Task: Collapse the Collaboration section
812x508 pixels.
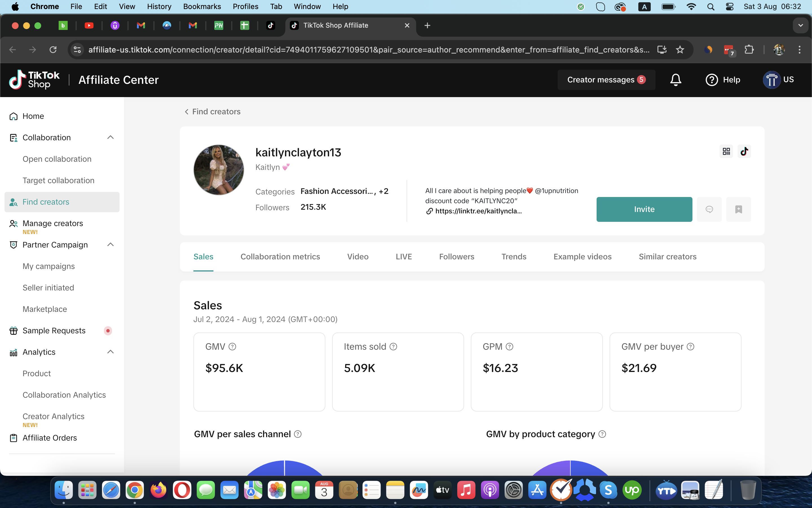Action: (111, 137)
